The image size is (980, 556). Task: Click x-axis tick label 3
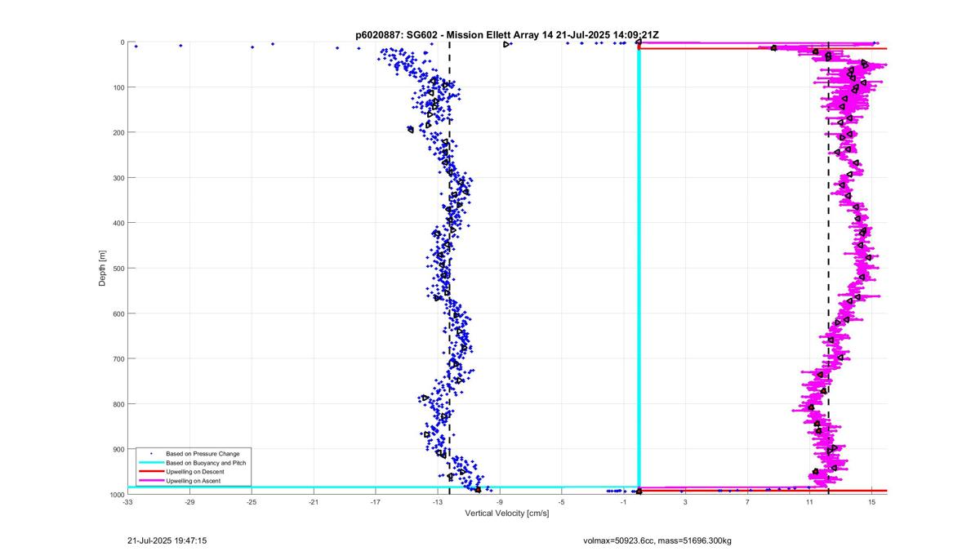(685, 502)
